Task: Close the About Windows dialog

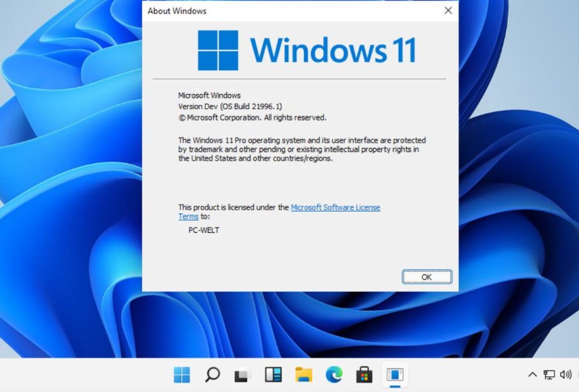Action: coord(448,11)
